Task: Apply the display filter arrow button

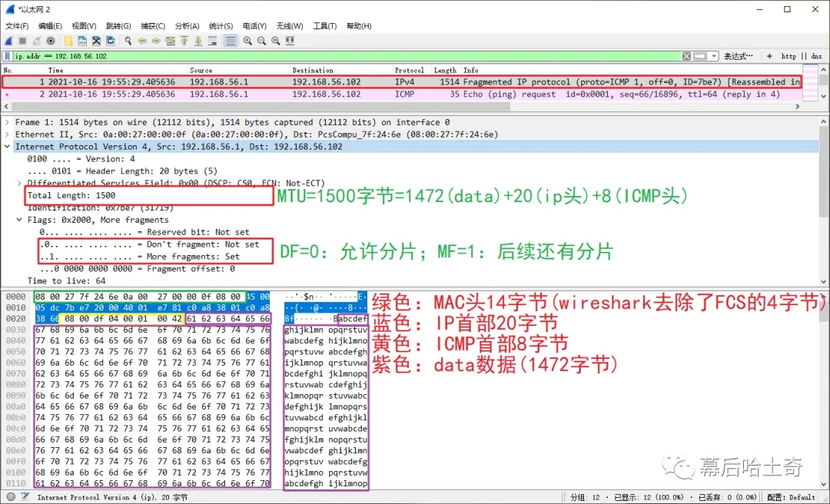Action: click(700, 56)
